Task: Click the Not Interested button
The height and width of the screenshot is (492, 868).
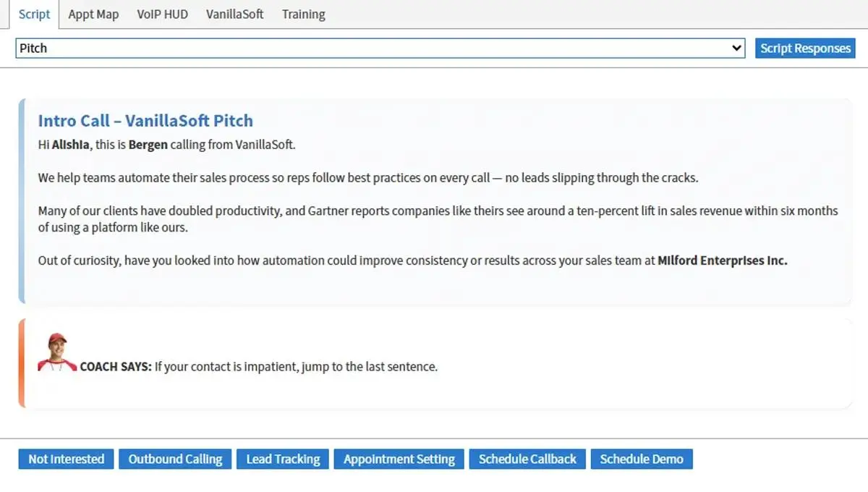Action: pos(66,459)
